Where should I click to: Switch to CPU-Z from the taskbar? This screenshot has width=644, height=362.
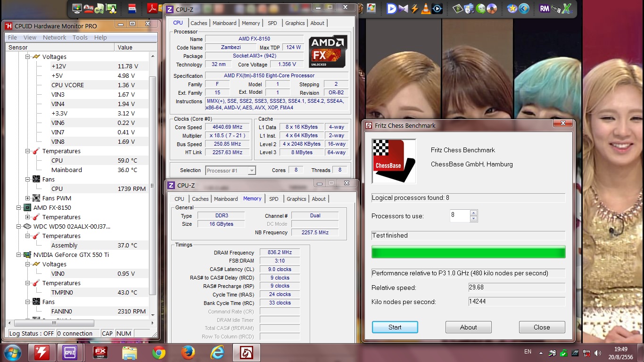point(70,352)
